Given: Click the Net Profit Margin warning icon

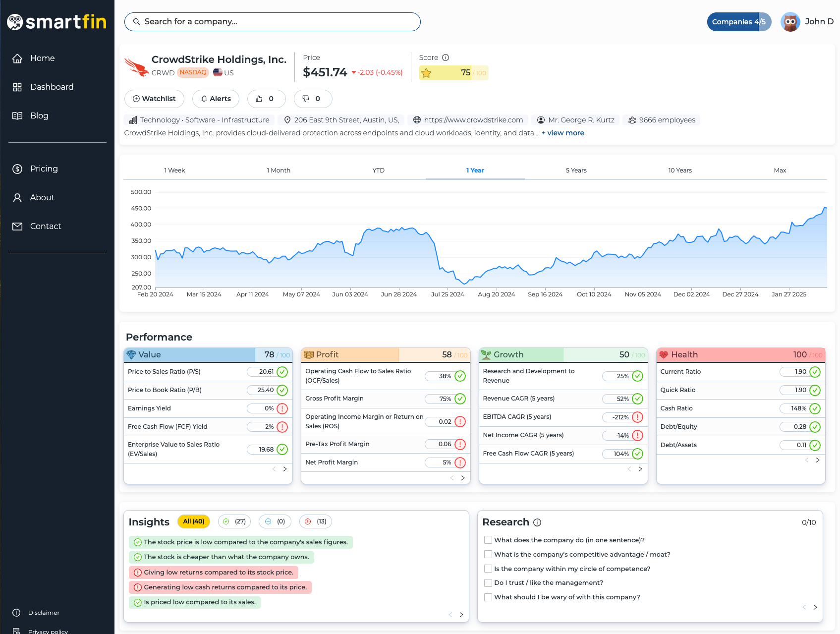Looking at the screenshot, I should click(460, 462).
